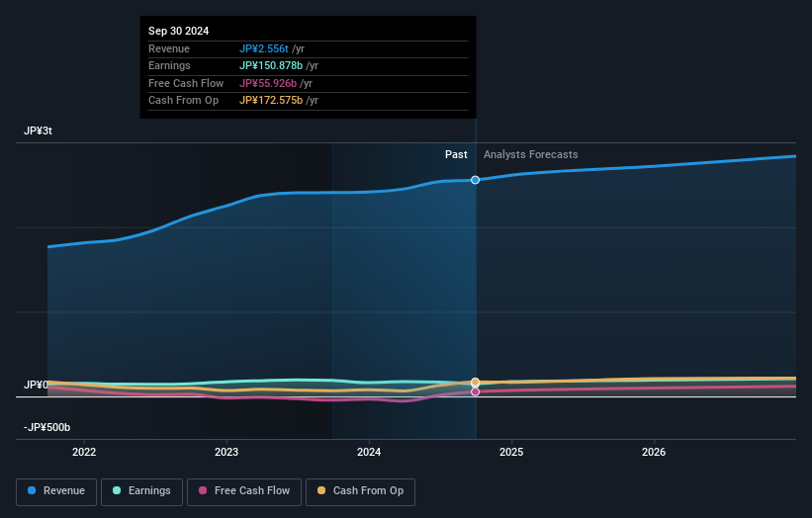The image size is (812, 518).
Task: Select the pink Free Cash Flow data point
Action: 475,392
